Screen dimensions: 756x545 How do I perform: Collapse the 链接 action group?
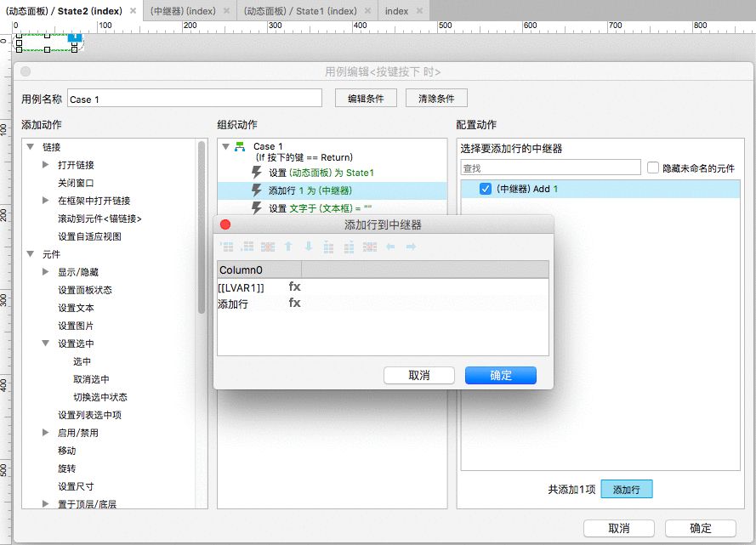pyautogui.click(x=31, y=146)
